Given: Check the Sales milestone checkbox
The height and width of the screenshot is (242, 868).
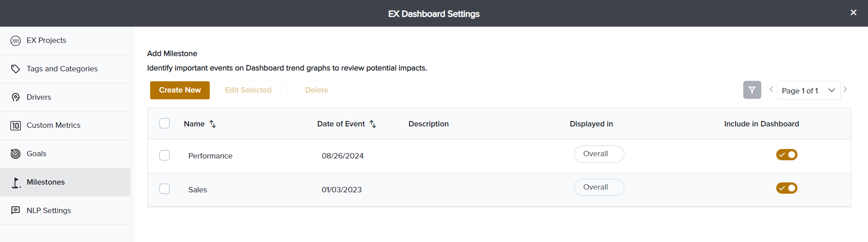Looking at the screenshot, I should pos(165,189).
